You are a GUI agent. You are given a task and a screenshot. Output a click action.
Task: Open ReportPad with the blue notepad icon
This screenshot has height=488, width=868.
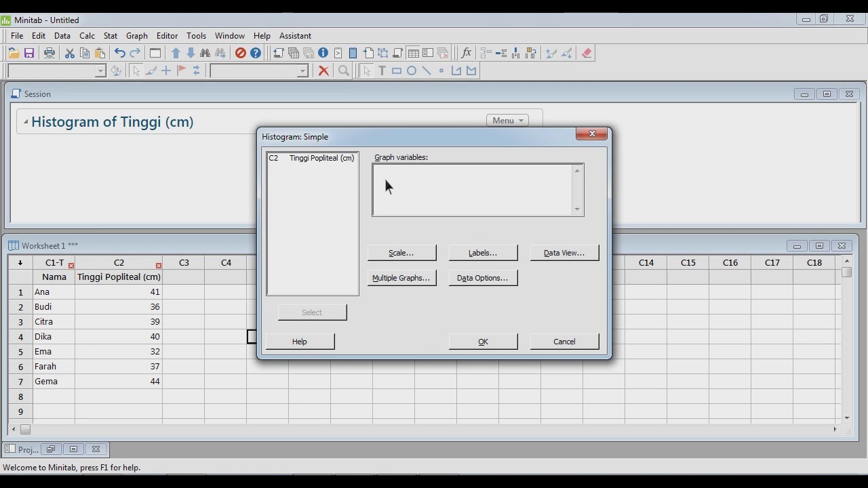coord(353,53)
